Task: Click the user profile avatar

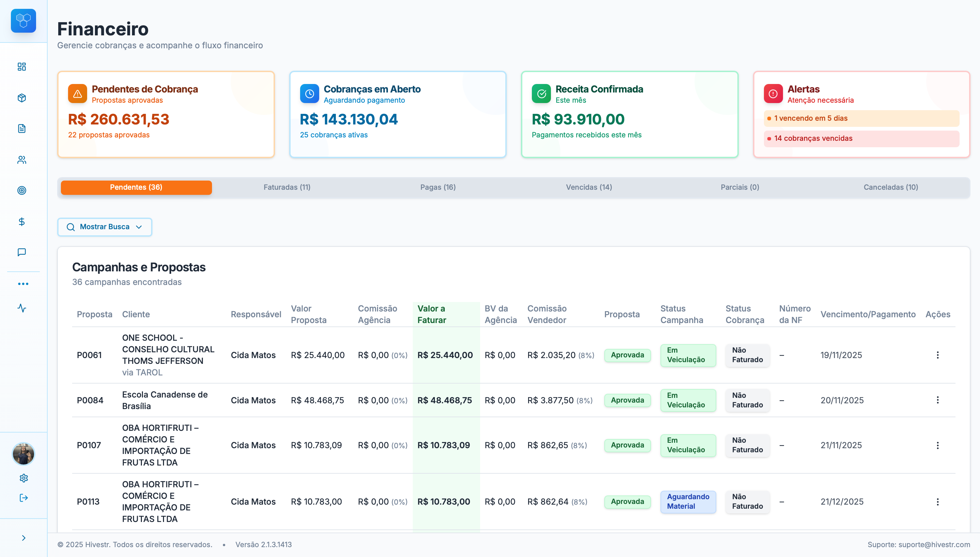Action: [23, 454]
